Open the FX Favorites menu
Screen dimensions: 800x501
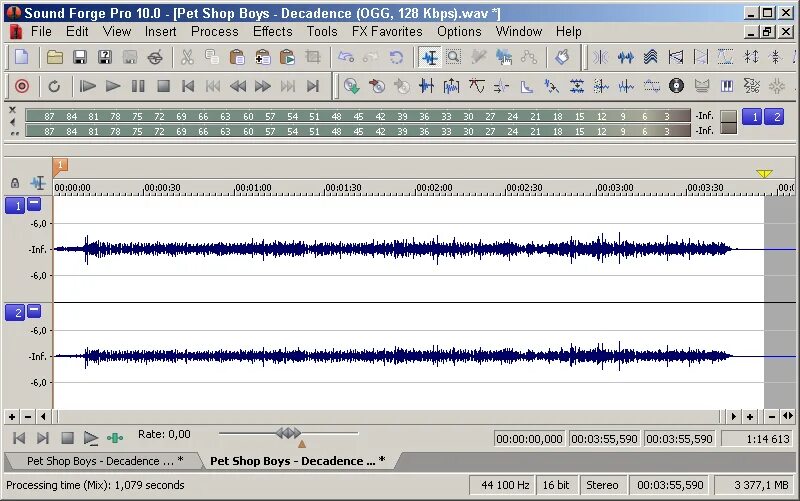pyautogui.click(x=387, y=32)
